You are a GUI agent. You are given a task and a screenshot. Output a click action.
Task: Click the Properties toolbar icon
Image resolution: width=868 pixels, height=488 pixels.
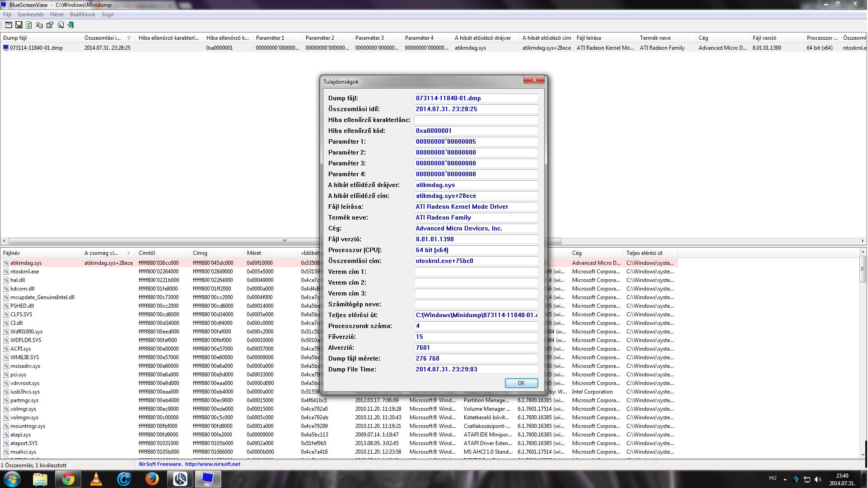pos(50,25)
